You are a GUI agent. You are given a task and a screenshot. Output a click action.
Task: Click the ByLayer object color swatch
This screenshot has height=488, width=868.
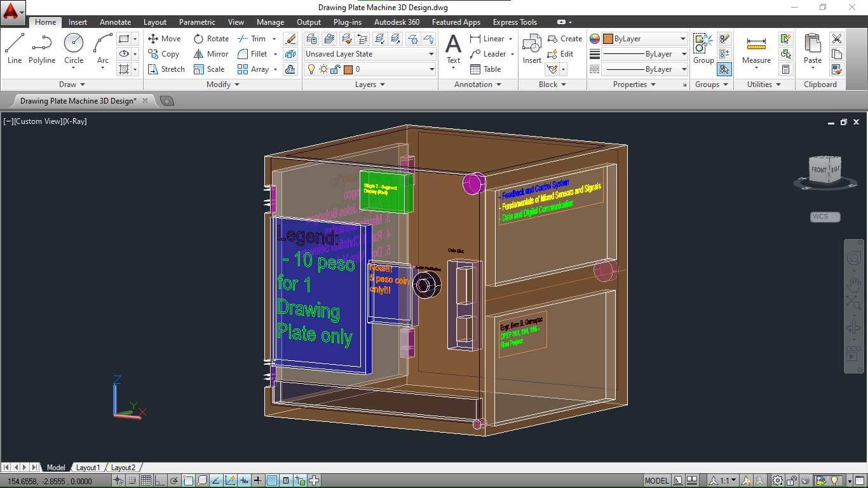[x=608, y=39]
